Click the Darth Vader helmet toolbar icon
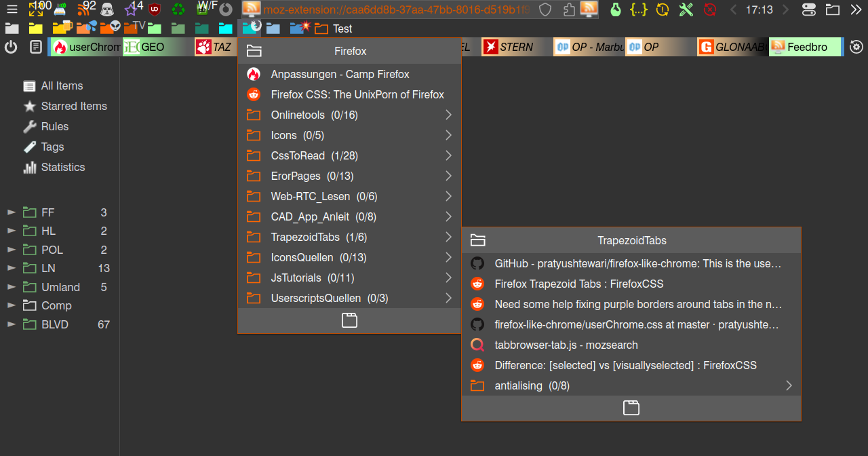 tap(107, 9)
